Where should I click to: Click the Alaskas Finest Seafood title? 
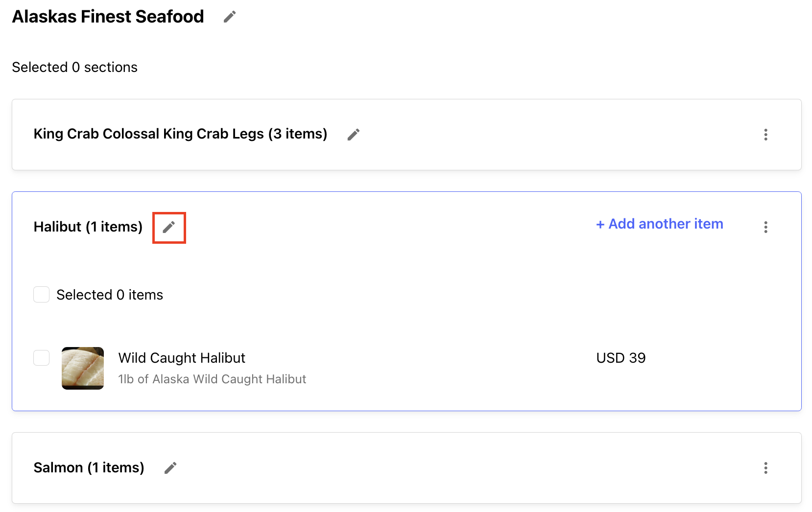(108, 17)
